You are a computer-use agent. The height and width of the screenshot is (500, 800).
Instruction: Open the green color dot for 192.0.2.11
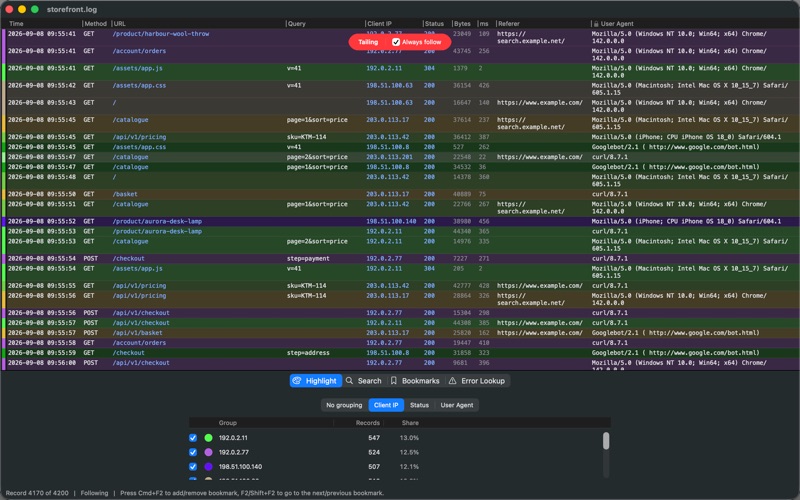coord(208,438)
